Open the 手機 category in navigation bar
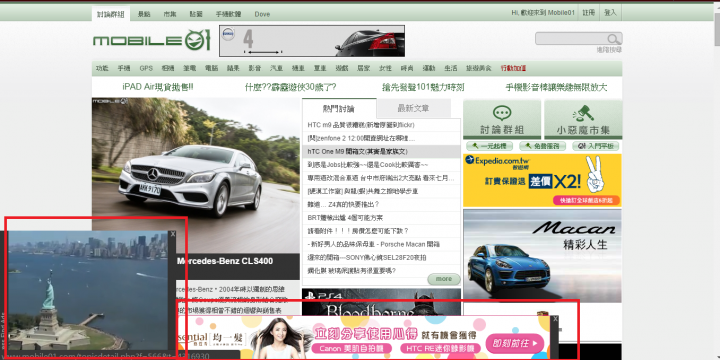 (124, 68)
